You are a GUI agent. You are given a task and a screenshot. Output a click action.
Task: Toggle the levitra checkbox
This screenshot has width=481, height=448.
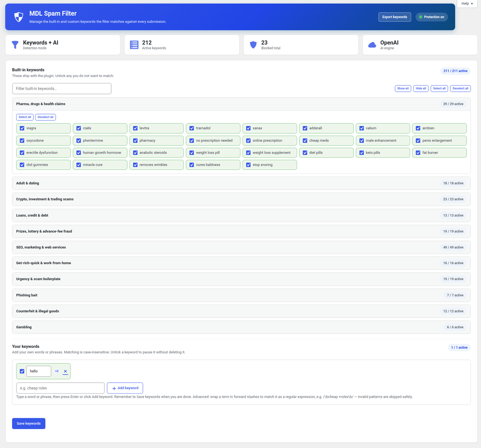[x=135, y=128]
